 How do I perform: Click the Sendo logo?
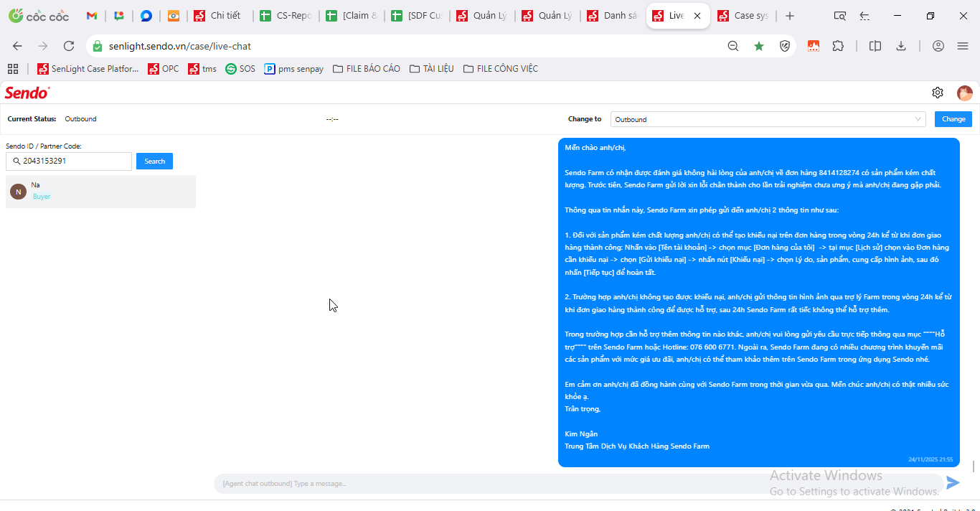pos(27,93)
